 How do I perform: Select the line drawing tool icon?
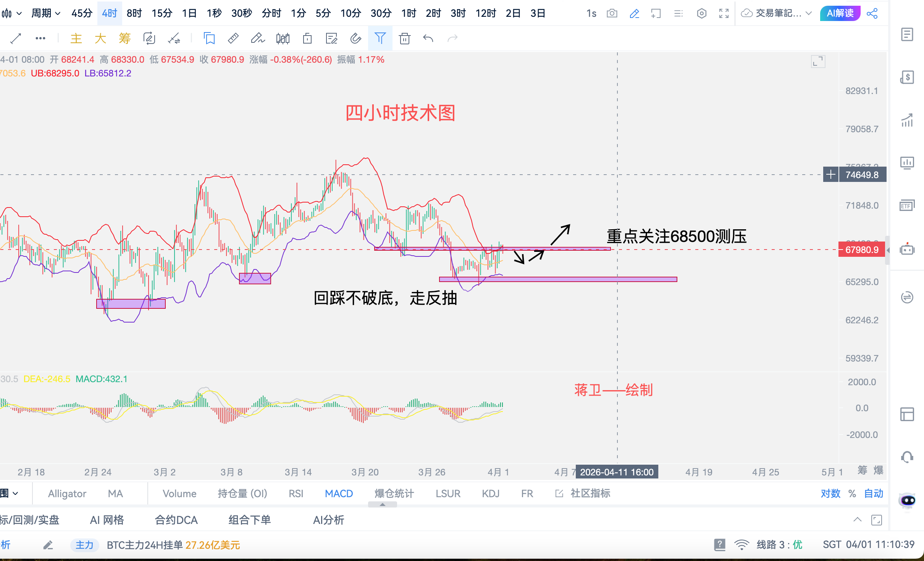16,38
